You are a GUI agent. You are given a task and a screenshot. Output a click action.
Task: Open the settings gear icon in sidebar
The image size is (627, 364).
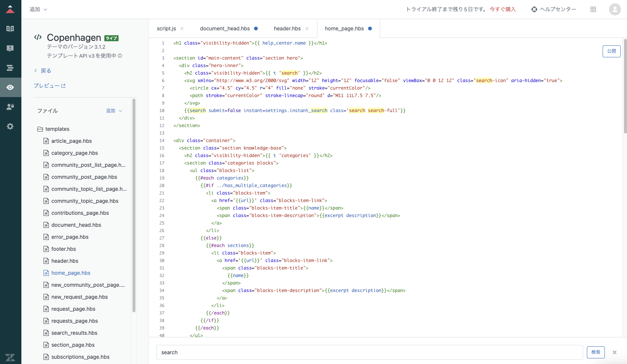[10, 126]
